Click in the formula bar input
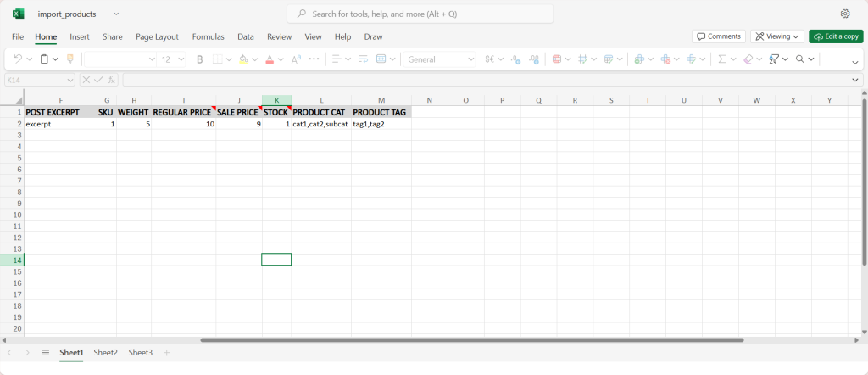The height and width of the screenshot is (375, 868). point(487,81)
